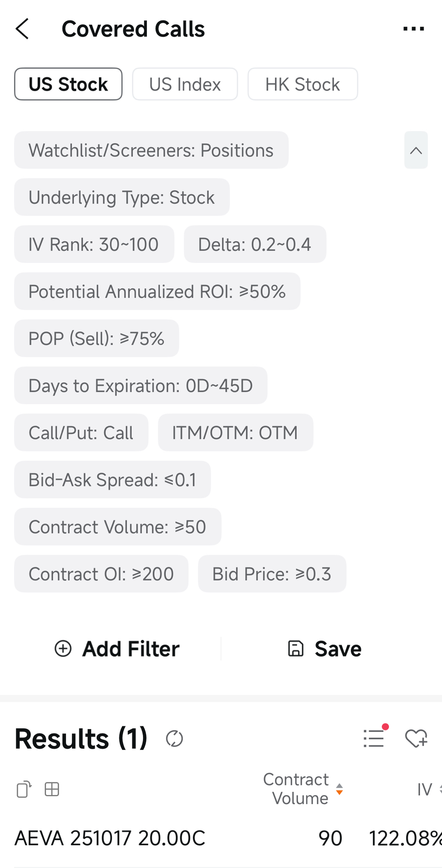Screen dimensions: 442x868
Task: Tap the back arrow icon
Action: [x=23, y=29]
